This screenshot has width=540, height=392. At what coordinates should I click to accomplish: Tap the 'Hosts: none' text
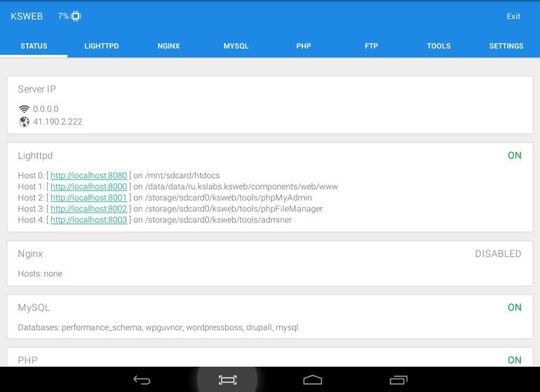point(40,274)
